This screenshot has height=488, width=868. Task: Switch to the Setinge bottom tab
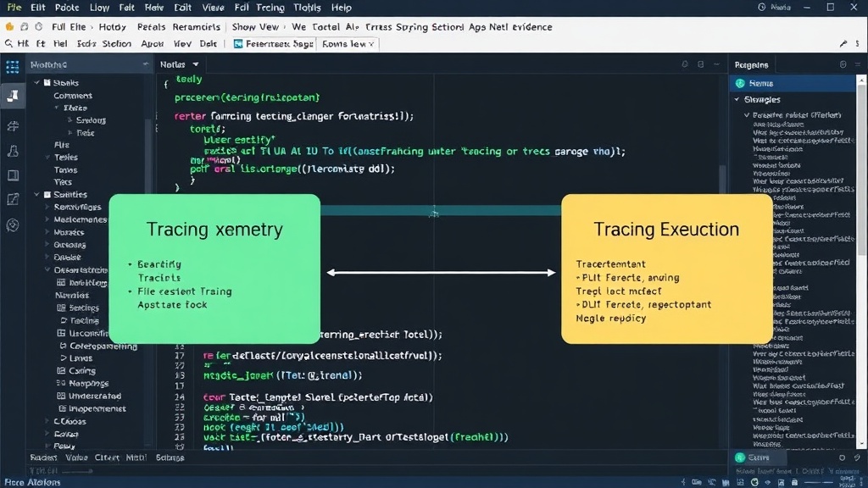[170, 457]
